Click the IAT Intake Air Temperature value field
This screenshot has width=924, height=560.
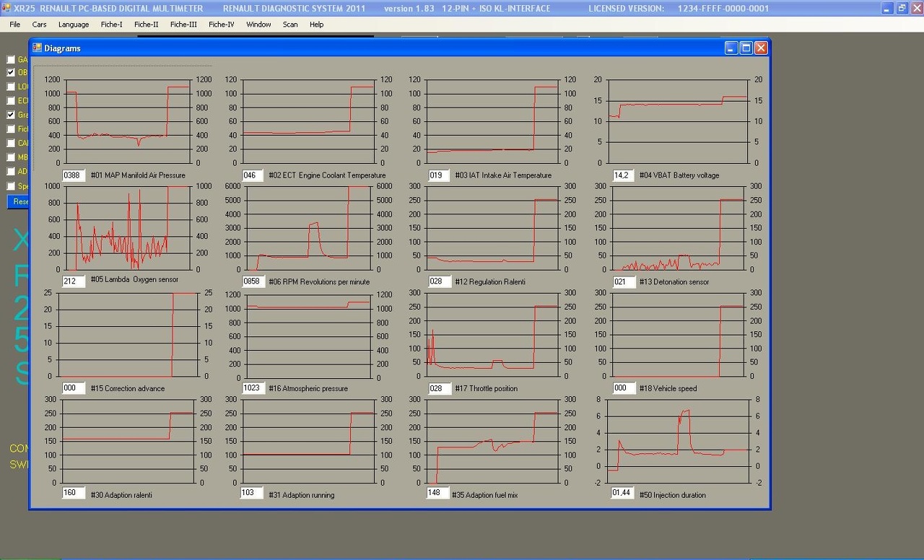tap(439, 175)
